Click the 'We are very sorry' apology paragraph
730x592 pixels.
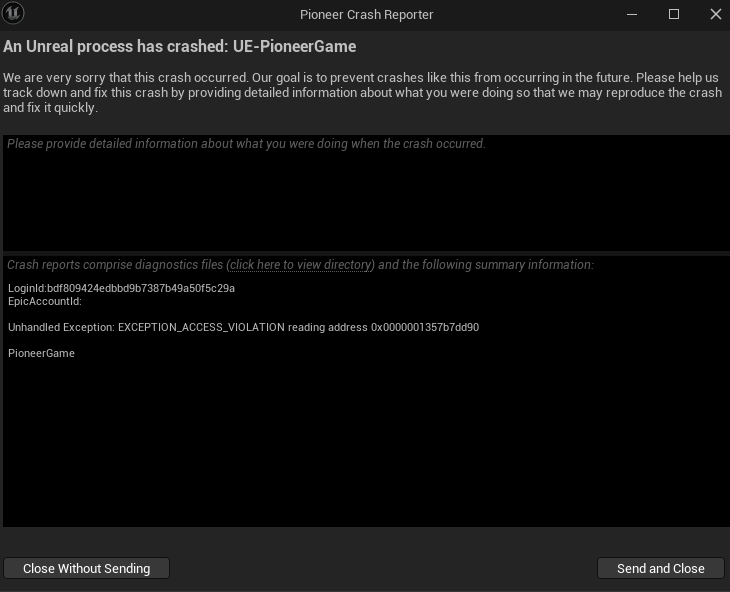point(362,92)
